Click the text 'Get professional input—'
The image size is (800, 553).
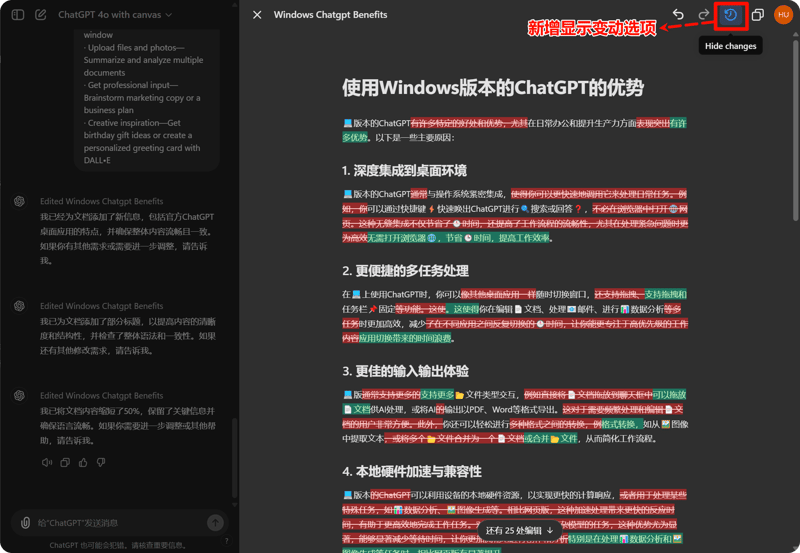pos(131,85)
